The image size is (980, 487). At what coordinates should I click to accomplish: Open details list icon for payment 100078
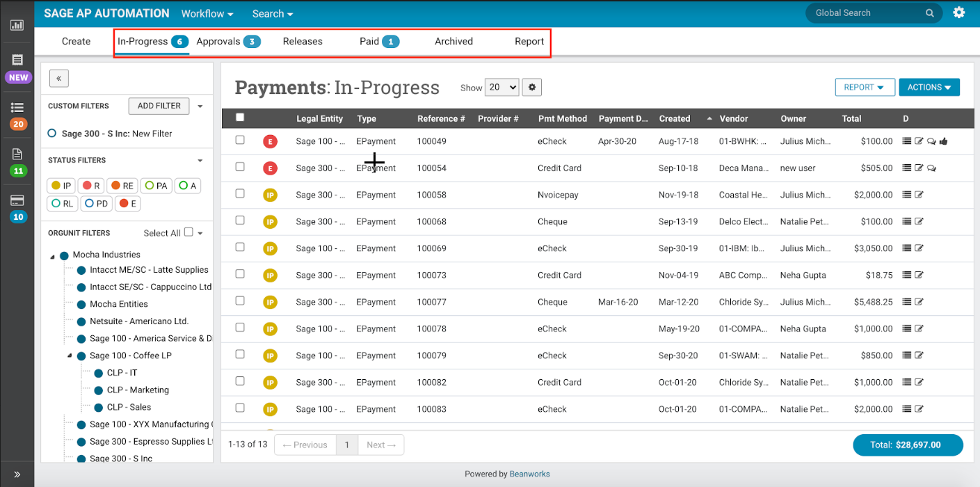[907, 329]
